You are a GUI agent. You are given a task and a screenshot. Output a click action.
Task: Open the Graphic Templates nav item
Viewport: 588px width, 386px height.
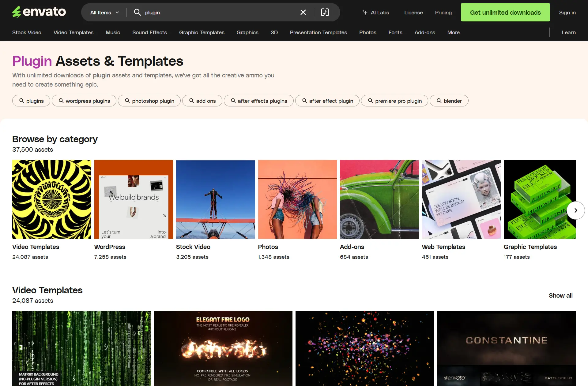[202, 32]
